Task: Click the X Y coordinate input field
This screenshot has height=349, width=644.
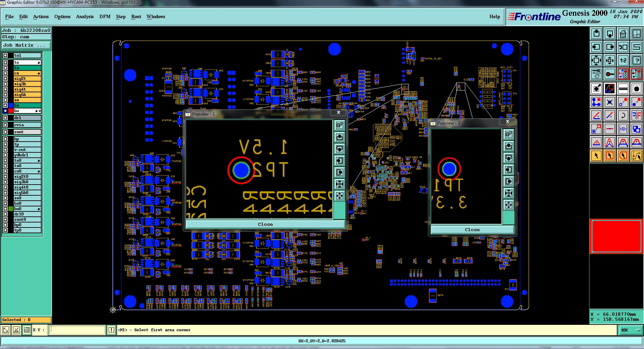Action: (x=77, y=330)
